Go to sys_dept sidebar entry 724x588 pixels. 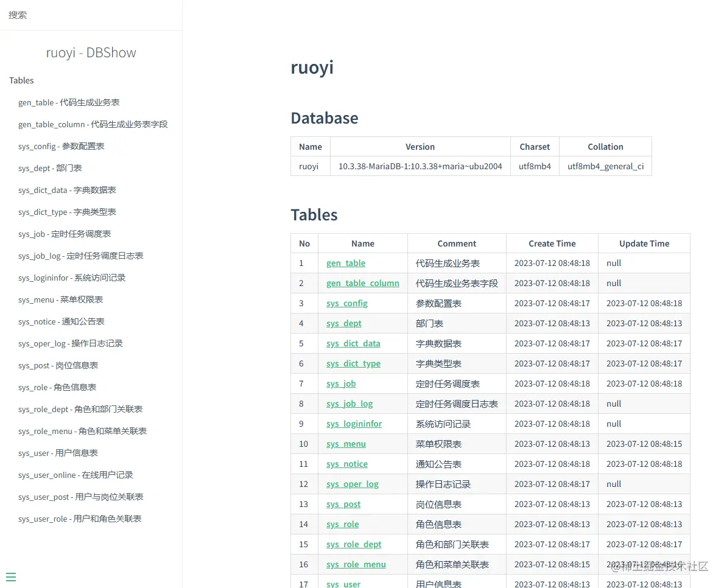(50, 169)
